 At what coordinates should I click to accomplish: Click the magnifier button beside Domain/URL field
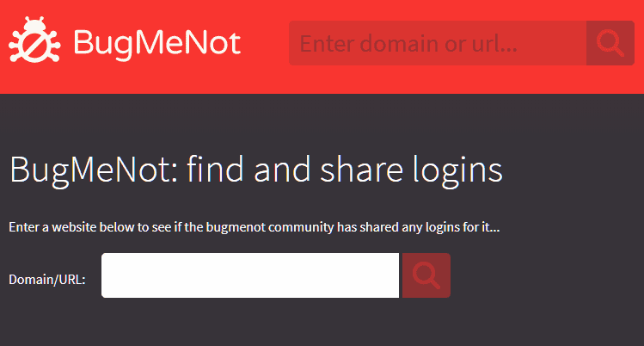click(x=426, y=275)
